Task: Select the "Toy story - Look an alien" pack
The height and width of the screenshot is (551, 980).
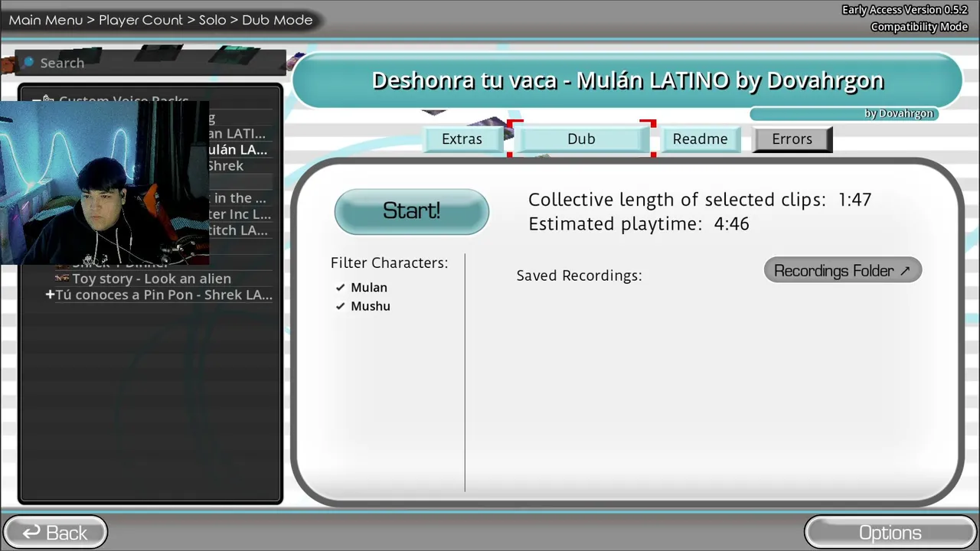Action: [152, 279]
